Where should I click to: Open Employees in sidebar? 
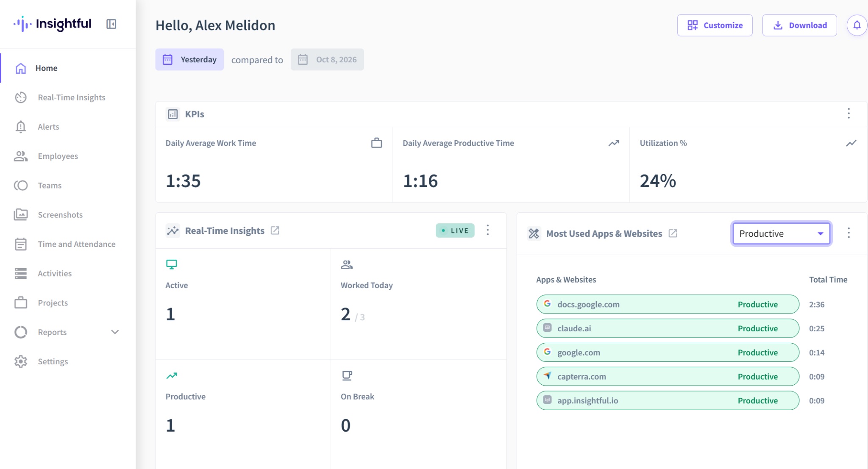point(68,156)
